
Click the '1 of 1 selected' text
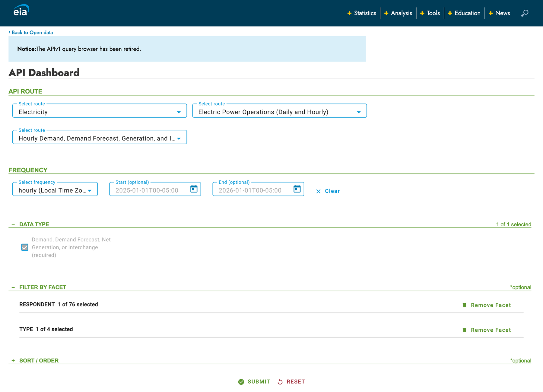tap(514, 225)
